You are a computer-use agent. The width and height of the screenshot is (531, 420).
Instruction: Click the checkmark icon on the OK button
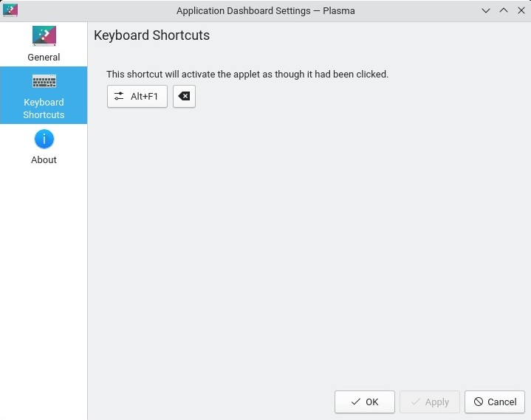coord(356,402)
